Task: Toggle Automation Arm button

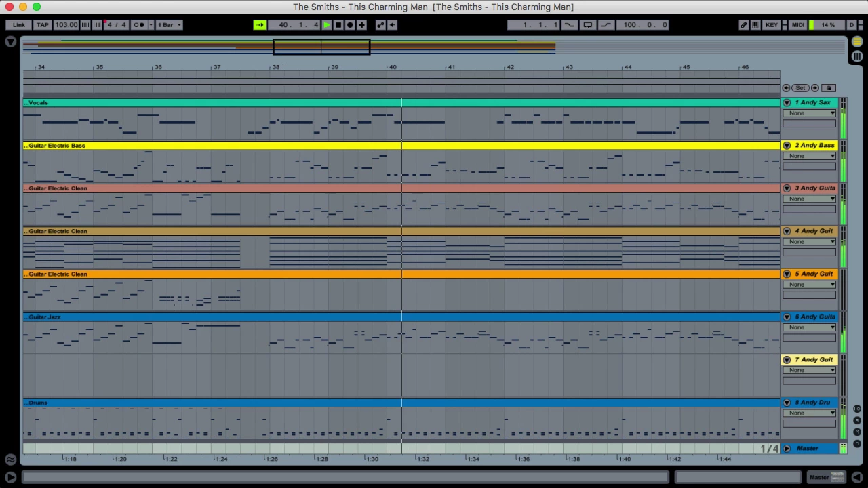Action: tap(380, 25)
